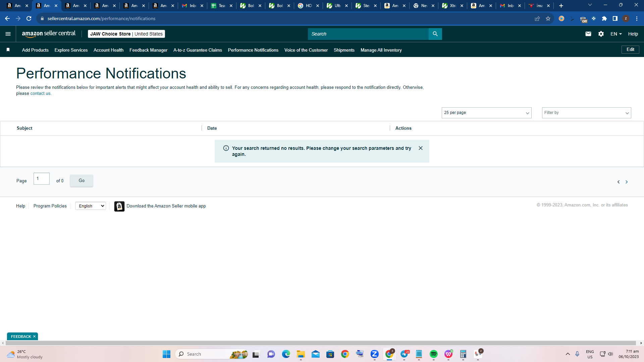The image size is (644, 362).
Task: Open Feedback Manager menu item
Action: click(148, 50)
